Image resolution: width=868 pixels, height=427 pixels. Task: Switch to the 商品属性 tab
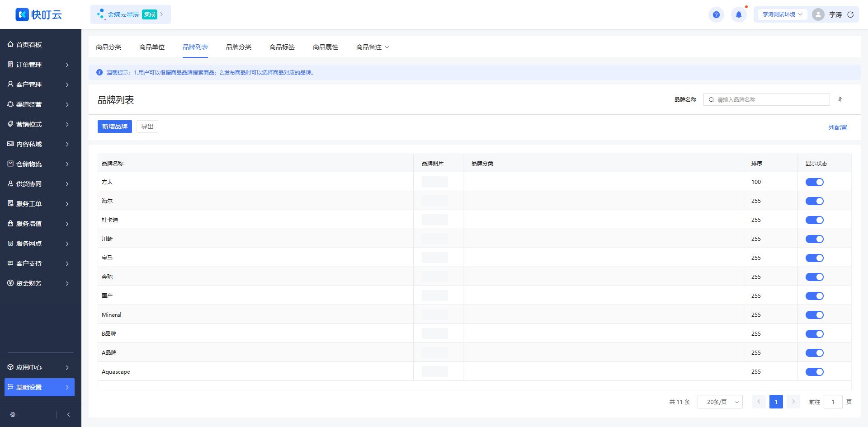pyautogui.click(x=325, y=47)
